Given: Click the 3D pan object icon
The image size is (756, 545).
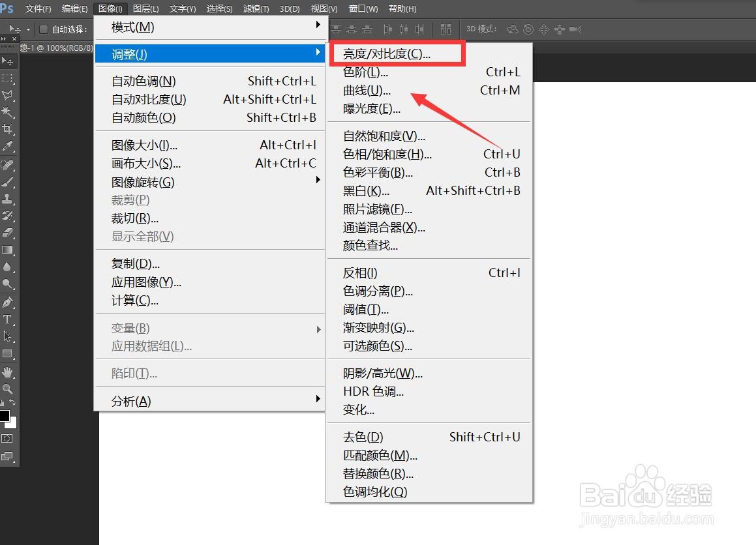Looking at the screenshot, I should point(544,29).
